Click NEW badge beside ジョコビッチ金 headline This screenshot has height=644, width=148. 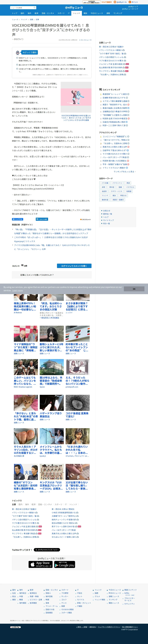tap(127, 64)
